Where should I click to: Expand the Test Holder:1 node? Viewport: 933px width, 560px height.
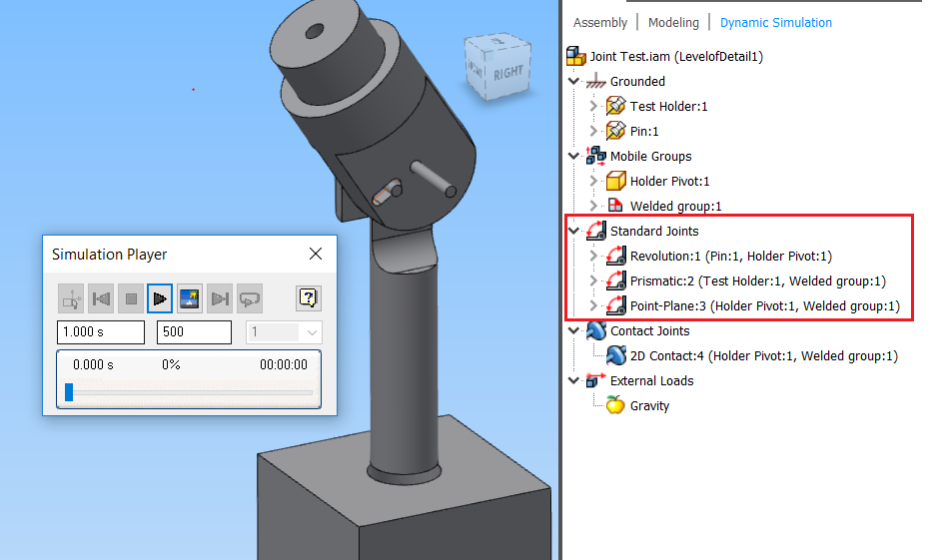coord(593,106)
